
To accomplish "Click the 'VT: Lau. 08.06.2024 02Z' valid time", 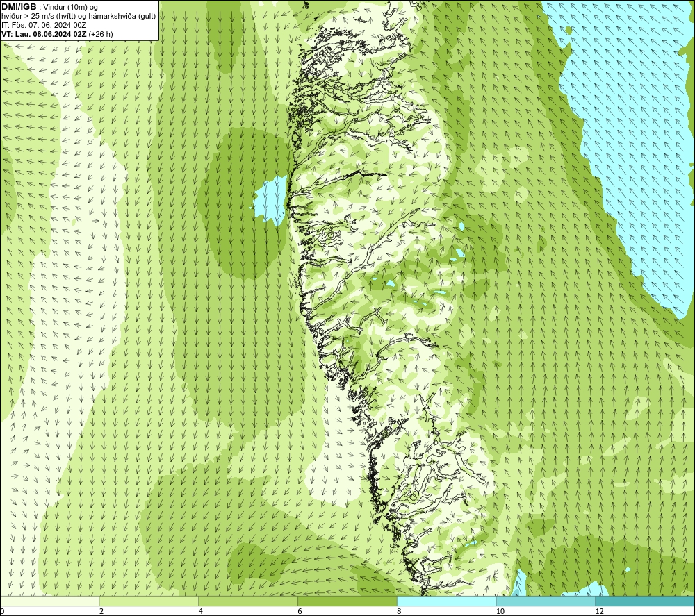I will click(x=44, y=34).
